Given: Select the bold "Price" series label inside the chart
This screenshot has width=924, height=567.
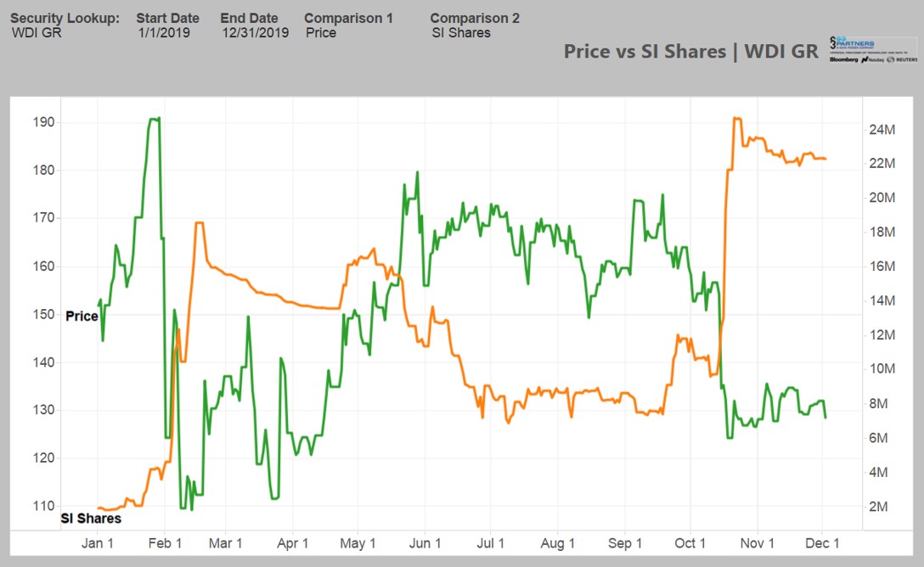Looking at the screenshot, I should click(x=82, y=316).
